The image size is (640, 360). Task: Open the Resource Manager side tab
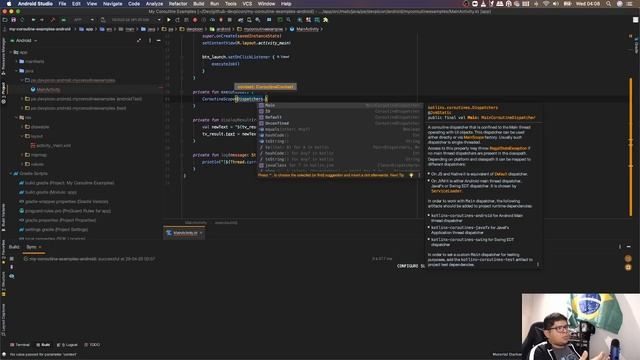4,56
